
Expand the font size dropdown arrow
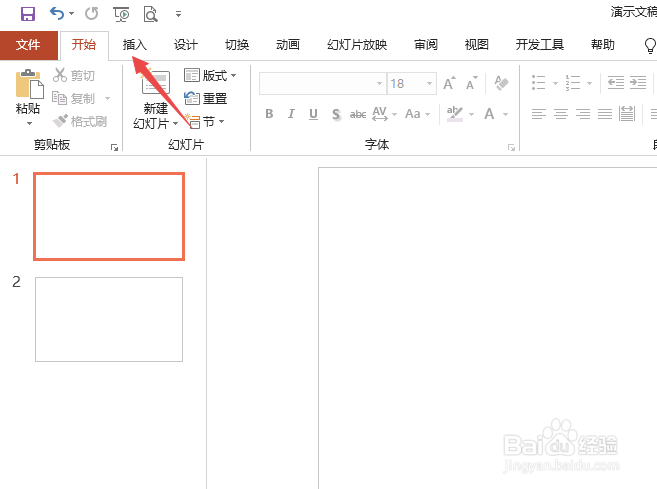tap(429, 83)
